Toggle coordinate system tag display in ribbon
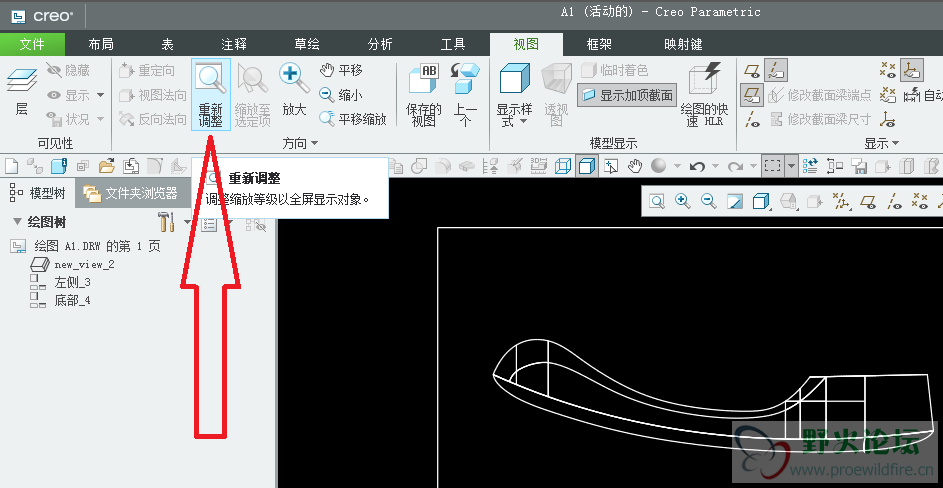 [912, 70]
